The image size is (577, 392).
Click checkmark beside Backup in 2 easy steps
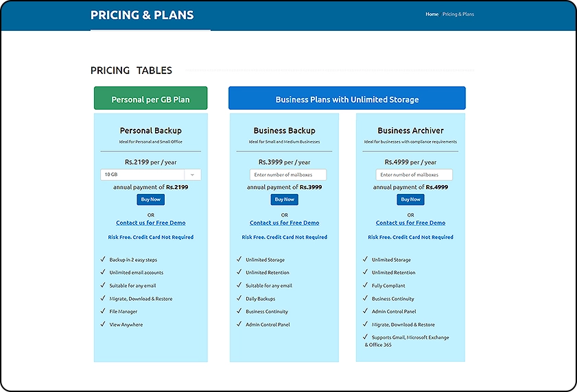[102, 260]
